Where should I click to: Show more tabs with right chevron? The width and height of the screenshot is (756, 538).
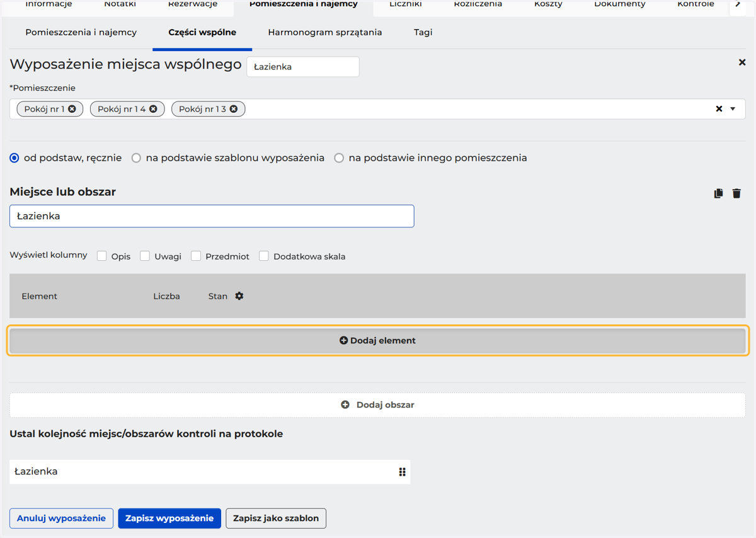coord(738,4)
